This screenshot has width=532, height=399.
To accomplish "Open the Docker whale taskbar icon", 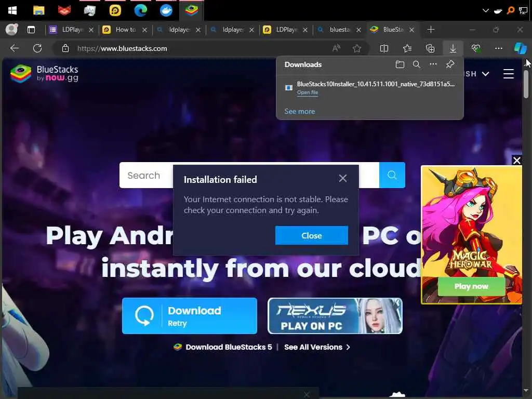I will 166,10.
